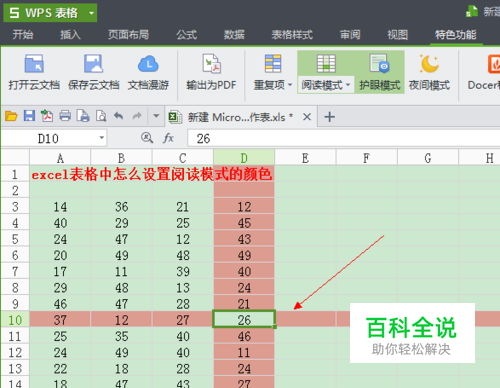Click the select-all corner of the grid
Screen dimensions: 500x388
[15, 157]
